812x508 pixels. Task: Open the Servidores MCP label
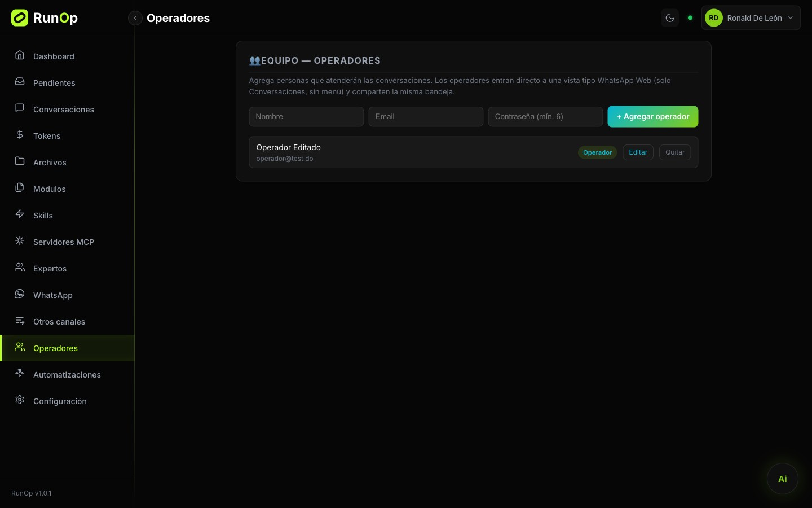click(64, 242)
